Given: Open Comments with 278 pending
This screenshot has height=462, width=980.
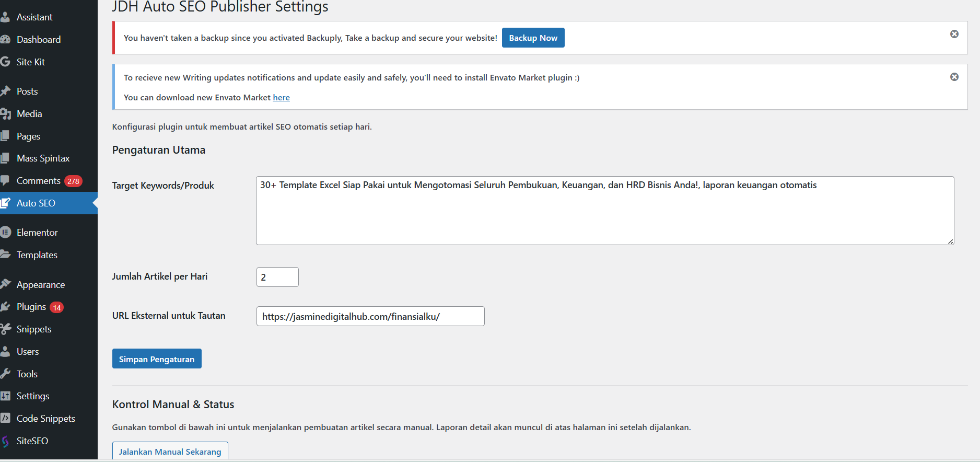Looking at the screenshot, I should [49, 181].
